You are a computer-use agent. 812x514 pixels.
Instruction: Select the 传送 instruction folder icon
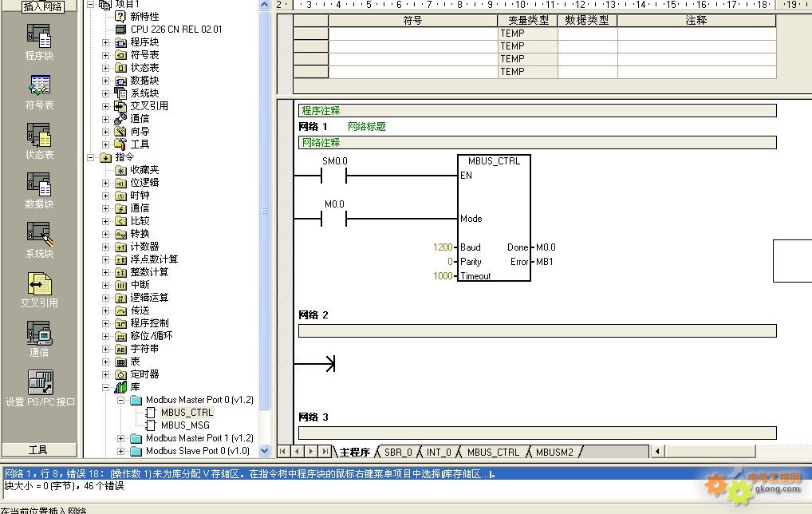120,311
